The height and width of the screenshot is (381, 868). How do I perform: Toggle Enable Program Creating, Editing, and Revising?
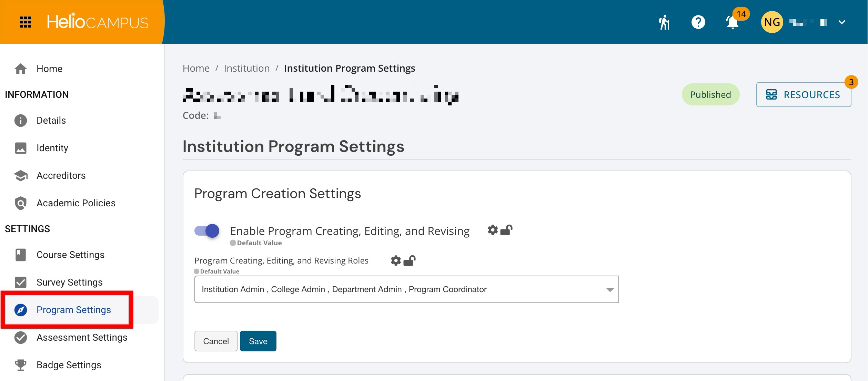207,231
